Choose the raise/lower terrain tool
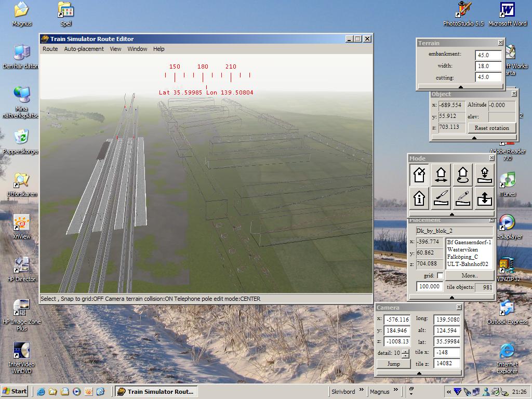The height and width of the screenshot is (399, 532). pyautogui.click(x=484, y=198)
